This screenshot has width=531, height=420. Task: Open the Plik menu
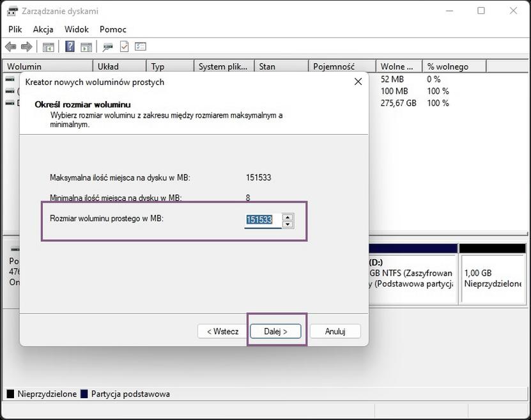15,29
